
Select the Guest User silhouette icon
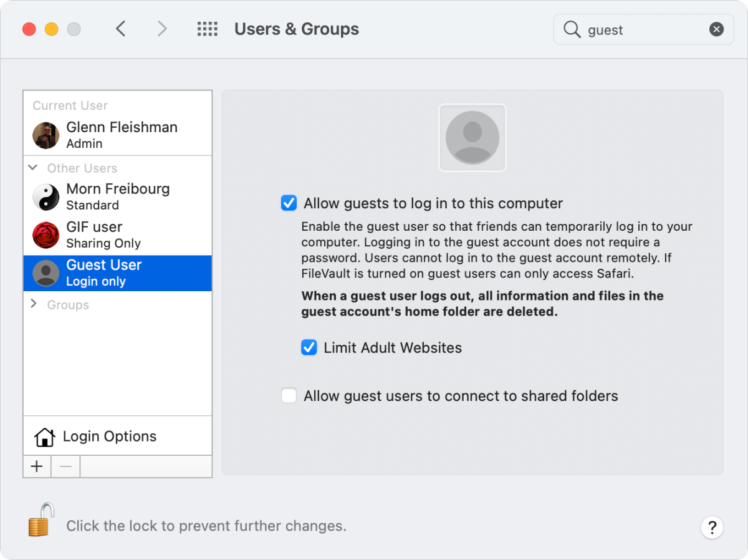45,273
